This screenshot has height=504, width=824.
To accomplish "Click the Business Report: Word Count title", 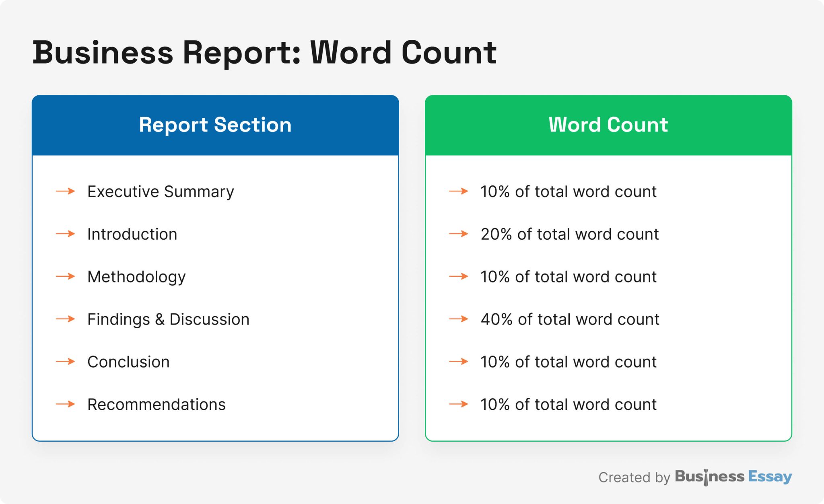I will coord(264,51).
